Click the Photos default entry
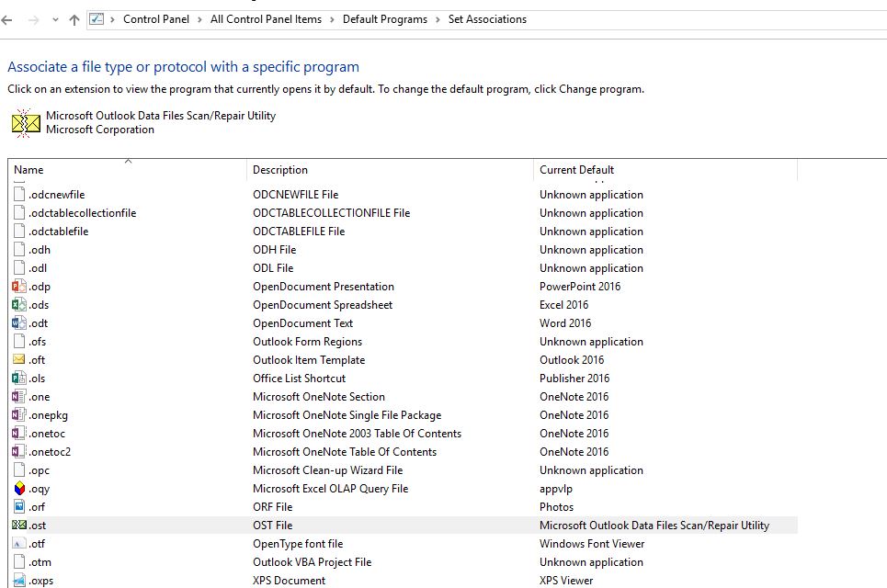Viewport: 887px width, 588px height. tap(556, 506)
